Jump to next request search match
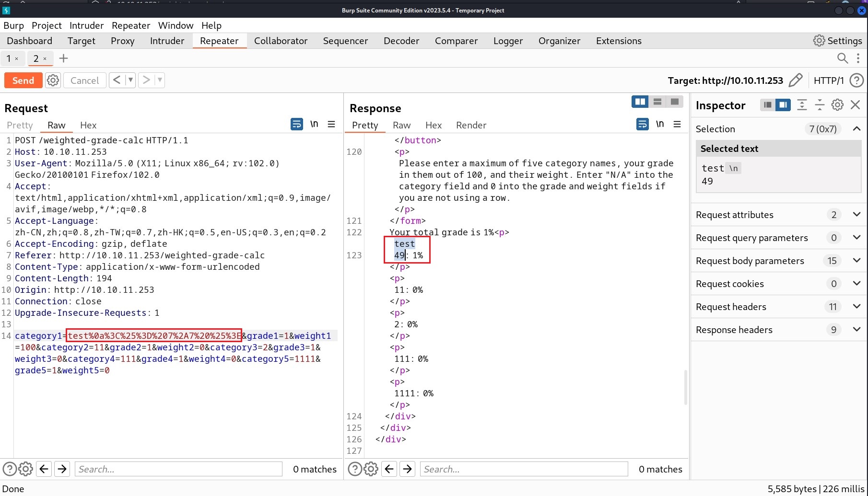This screenshot has height=496, width=868. (x=62, y=469)
